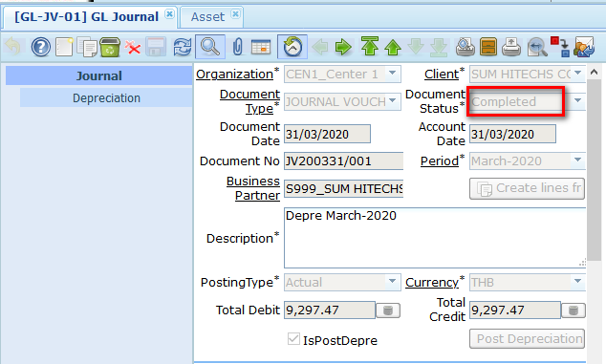Click the Undo changes toolbar icon

[13, 47]
